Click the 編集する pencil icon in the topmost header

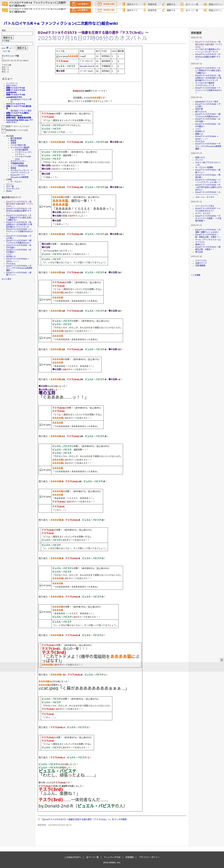[163, 4]
